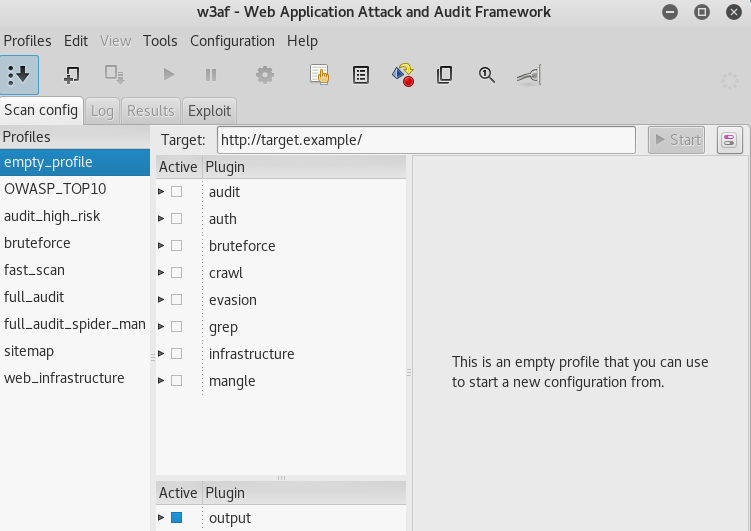Expand the auth plugin tree arrow
Image resolution: width=751 pixels, height=531 pixels.
click(x=161, y=218)
